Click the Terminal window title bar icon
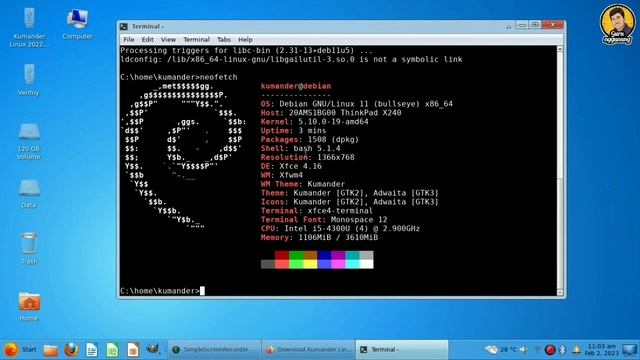 coord(124,27)
